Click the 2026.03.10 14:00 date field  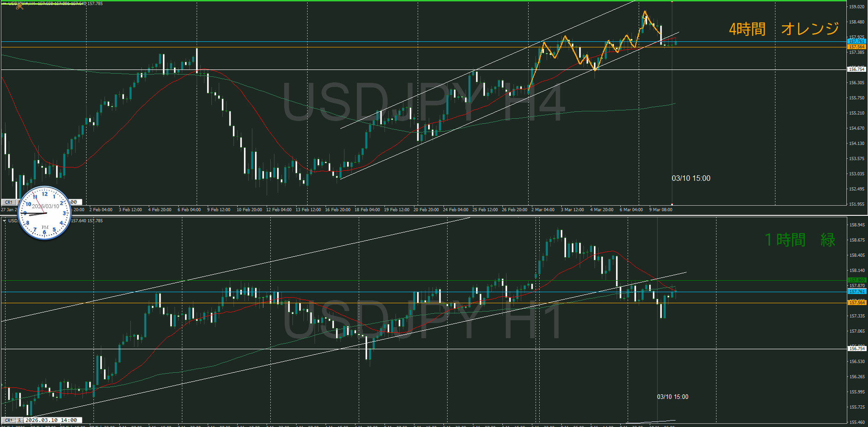(x=53, y=420)
